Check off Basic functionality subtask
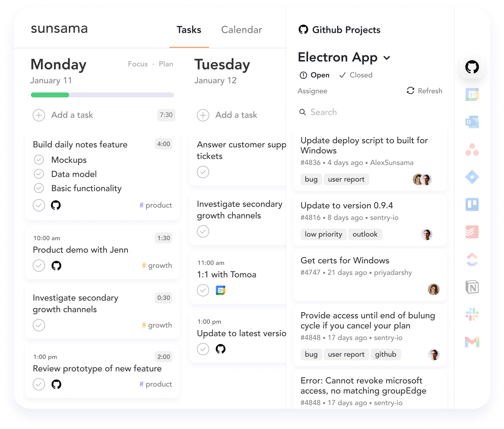 coord(39,188)
